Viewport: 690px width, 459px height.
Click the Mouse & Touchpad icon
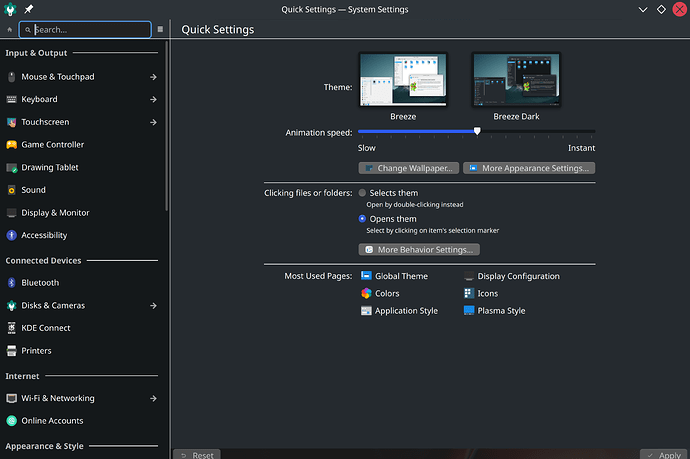(x=12, y=77)
